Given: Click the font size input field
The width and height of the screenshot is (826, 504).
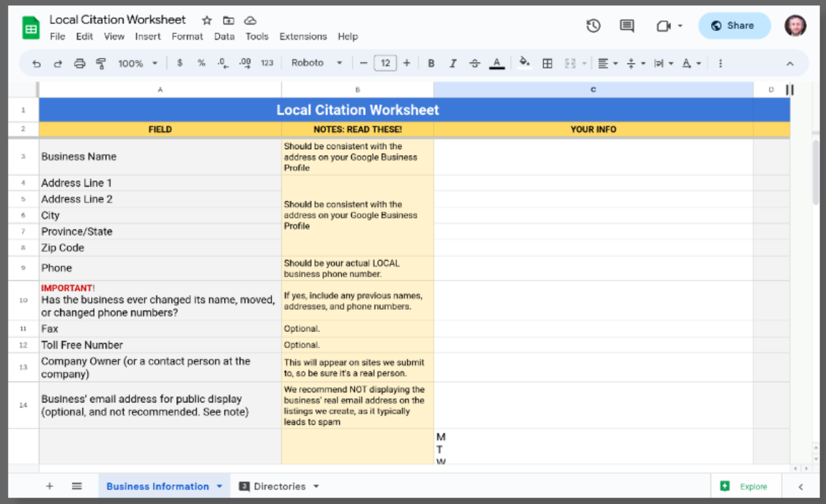Looking at the screenshot, I should pyautogui.click(x=385, y=63).
